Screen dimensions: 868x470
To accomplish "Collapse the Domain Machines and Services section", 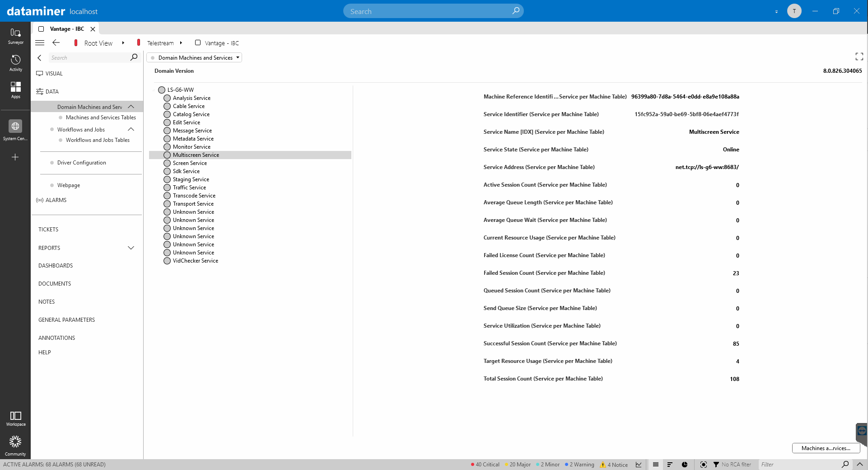I will (131, 107).
